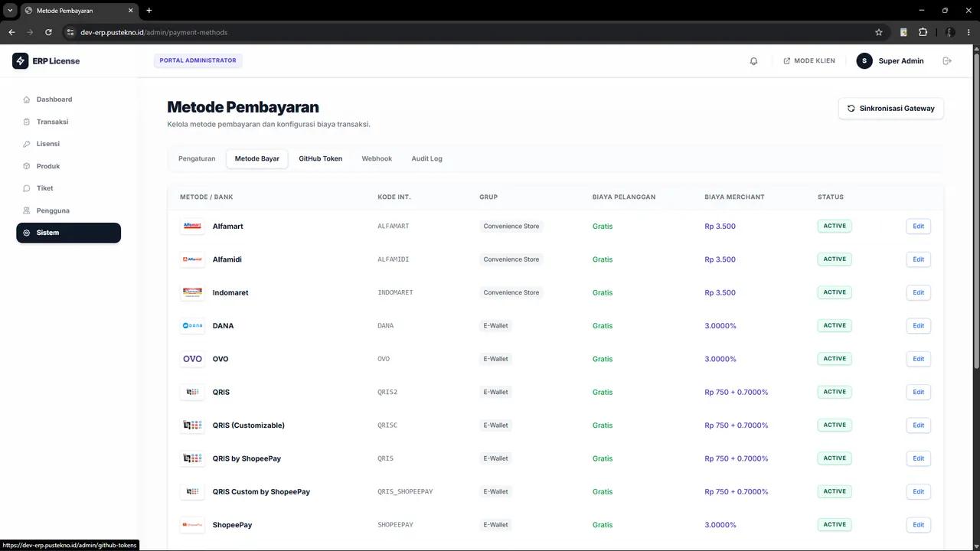Edit the DANA payment method
This screenshot has height=551, width=980.
tap(919, 326)
